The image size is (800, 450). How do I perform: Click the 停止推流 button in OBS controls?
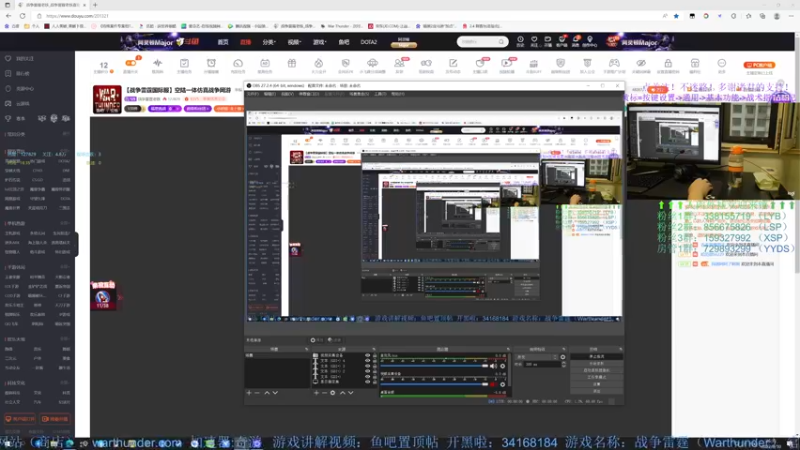click(596, 357)
